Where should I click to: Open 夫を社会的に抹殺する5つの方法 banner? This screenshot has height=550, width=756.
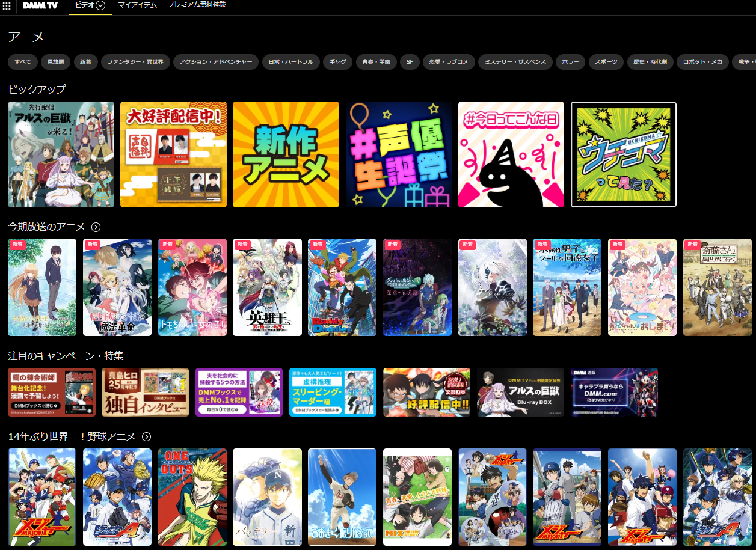pyautogui.click(x=239, y=393)
